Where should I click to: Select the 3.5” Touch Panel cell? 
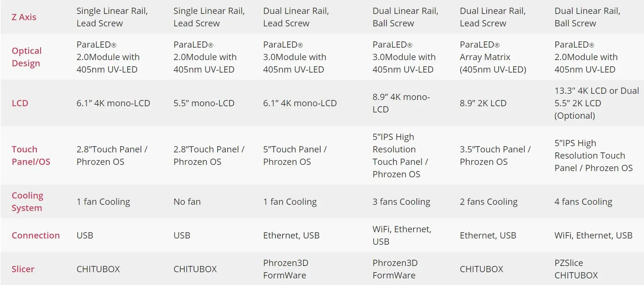(495, 155)
